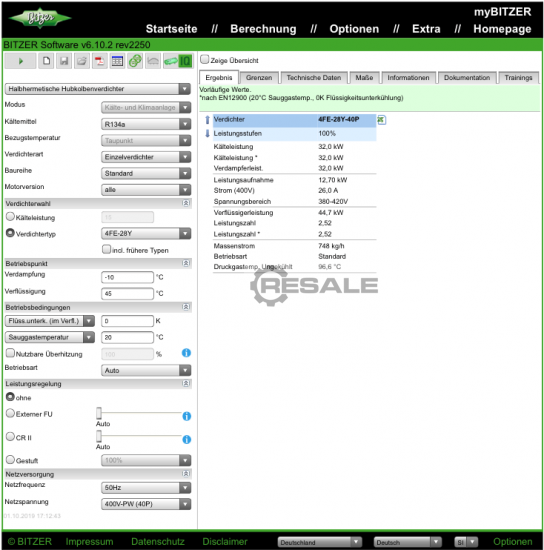Open a saved file using the folder icon

point(82,61)
